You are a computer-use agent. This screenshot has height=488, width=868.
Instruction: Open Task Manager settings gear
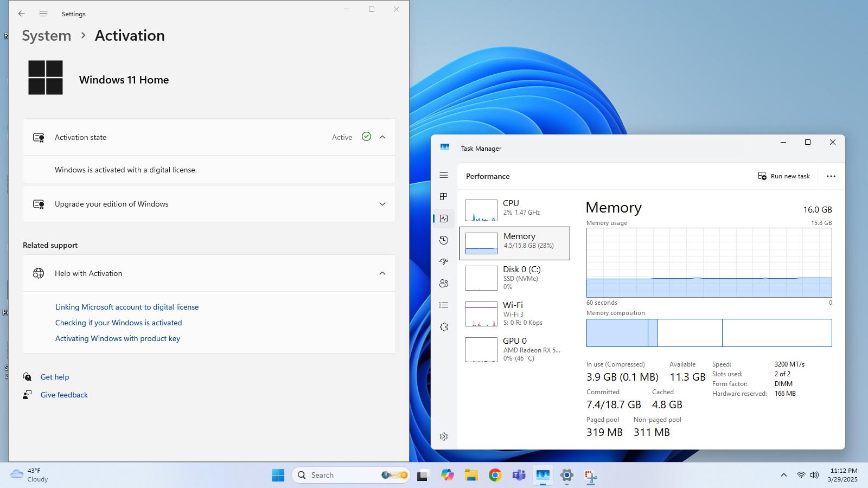coord(444,436)
